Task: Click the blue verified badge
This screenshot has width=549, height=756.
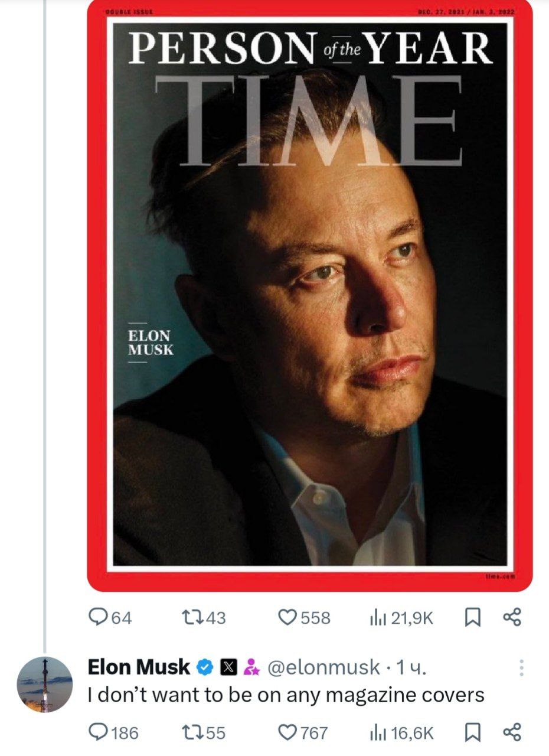Action: click(x=205, y=667)
